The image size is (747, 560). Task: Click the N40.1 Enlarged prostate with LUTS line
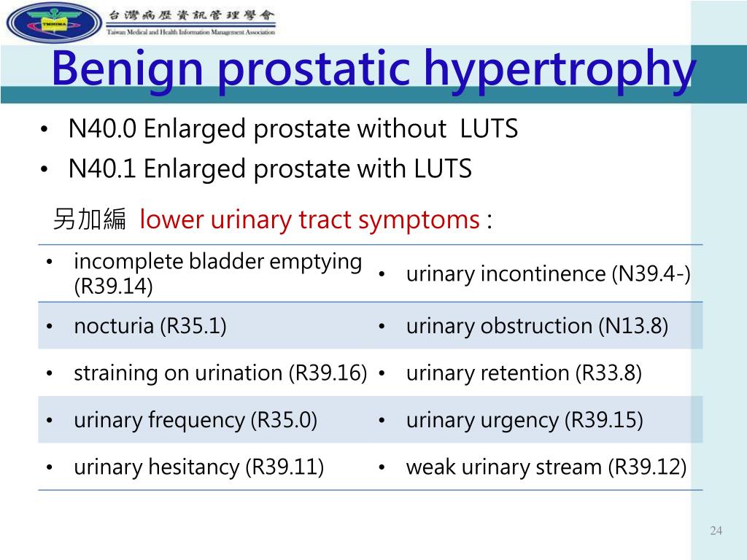(x=270, y=168)
